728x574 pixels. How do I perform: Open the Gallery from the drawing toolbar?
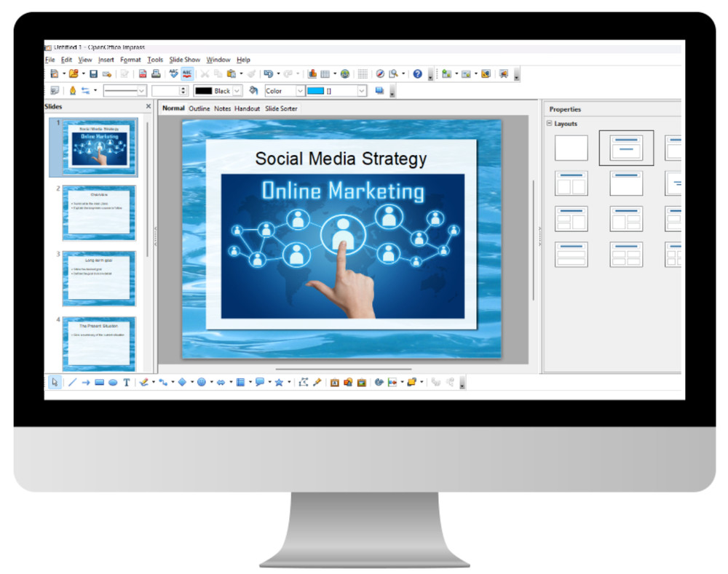pyautogui.click(x=363, y=382)
